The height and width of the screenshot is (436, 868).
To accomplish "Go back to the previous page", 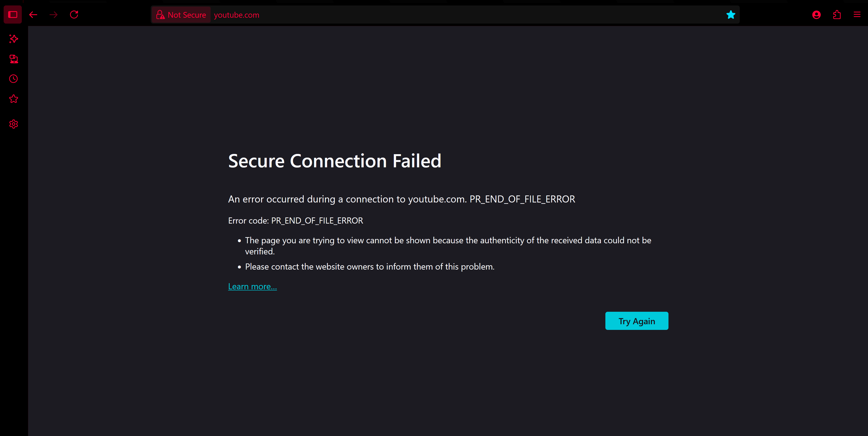I will pos(33,15).
